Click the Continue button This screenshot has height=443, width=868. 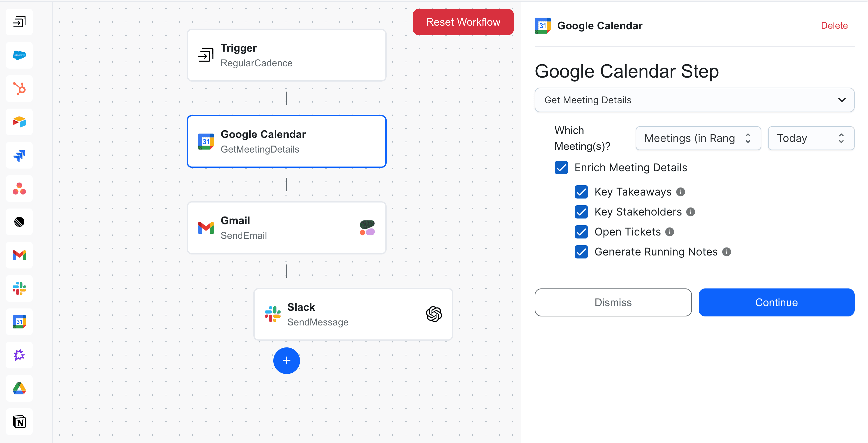776,302
